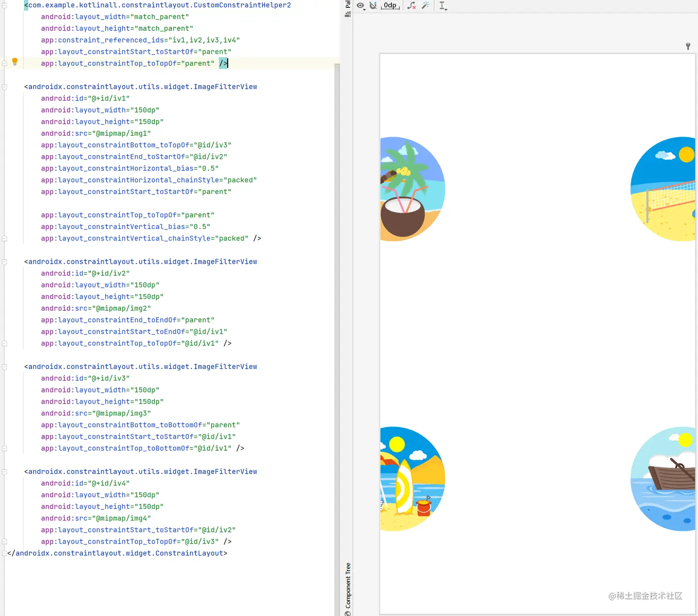Screen dimensions: 698x616
Task: Collapse the CustomConstraintHelper2 tag fold marker
Action: click(x=5, y=6)
